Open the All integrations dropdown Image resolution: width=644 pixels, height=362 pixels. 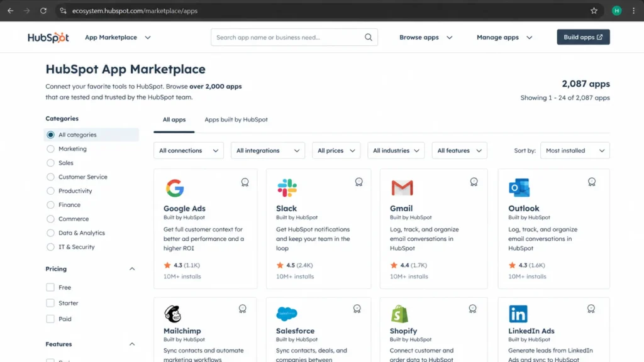pos(268,151)
